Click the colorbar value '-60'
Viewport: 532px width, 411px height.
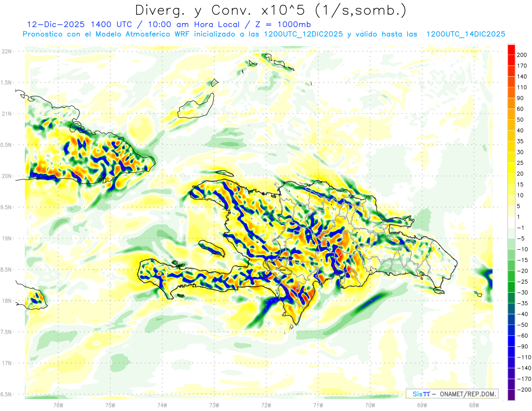[522, 336]
